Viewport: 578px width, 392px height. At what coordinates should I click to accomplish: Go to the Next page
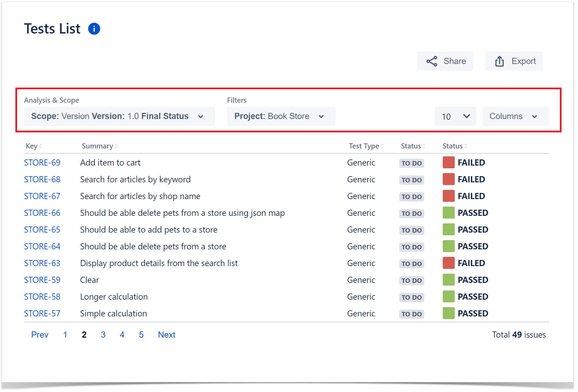[167, 335]
